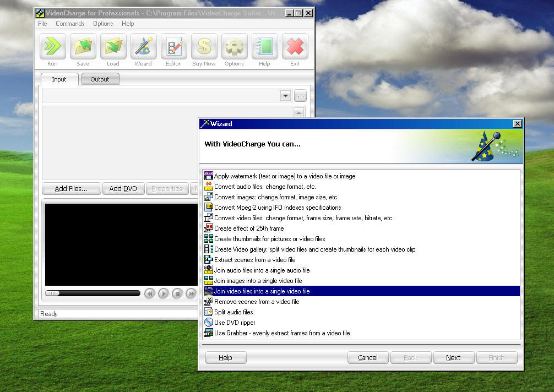The image size is (554, 392).
Task: Close the Wizard dialog
Action: point(517,124)
